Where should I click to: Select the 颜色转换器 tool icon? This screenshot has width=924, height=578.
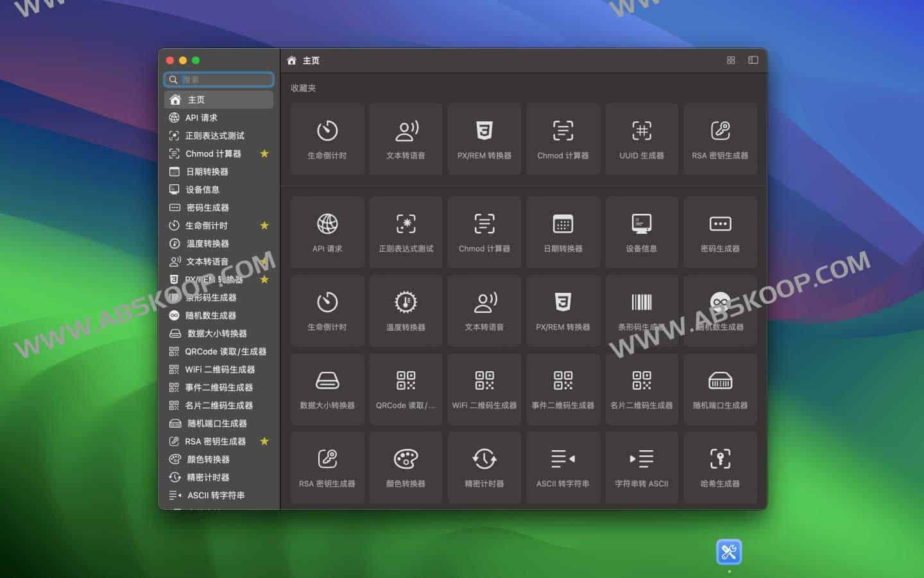pyautogui.click(x=406, y=459)
